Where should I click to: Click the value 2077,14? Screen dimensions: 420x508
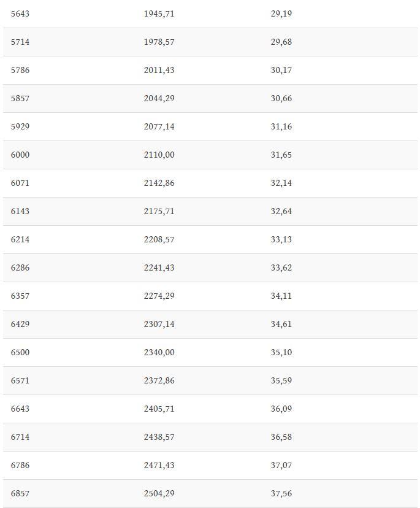[159, 126]
